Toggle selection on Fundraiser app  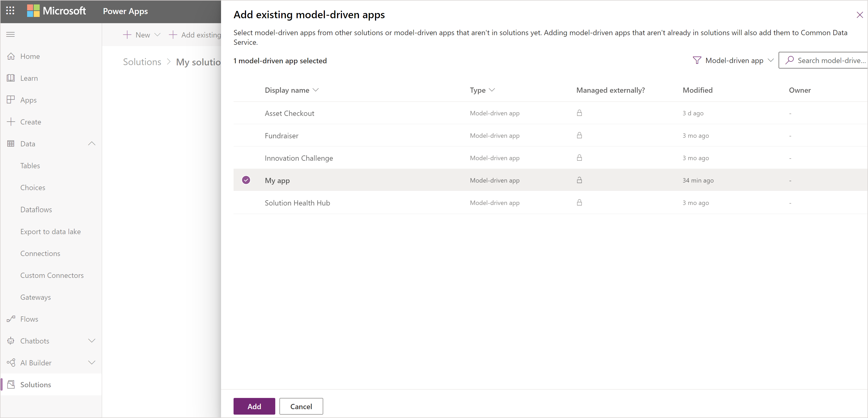click(x=246, y=135)
